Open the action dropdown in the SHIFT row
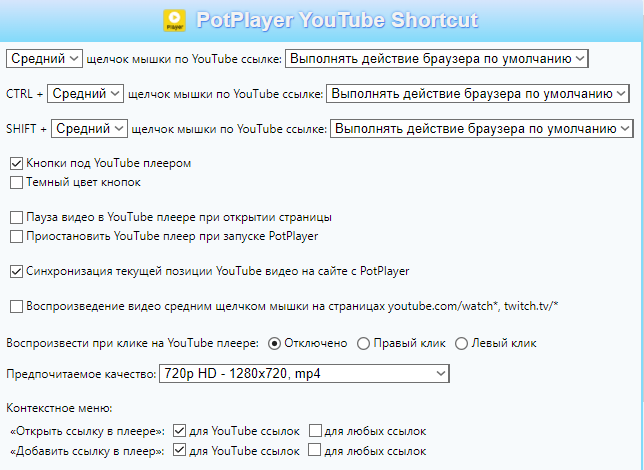 [482, 129]
